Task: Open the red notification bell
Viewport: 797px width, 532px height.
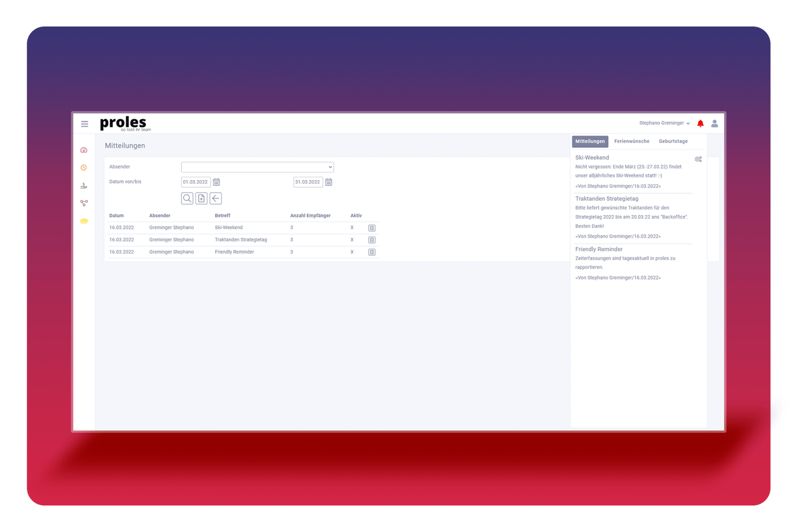Action: coord(700,123)
